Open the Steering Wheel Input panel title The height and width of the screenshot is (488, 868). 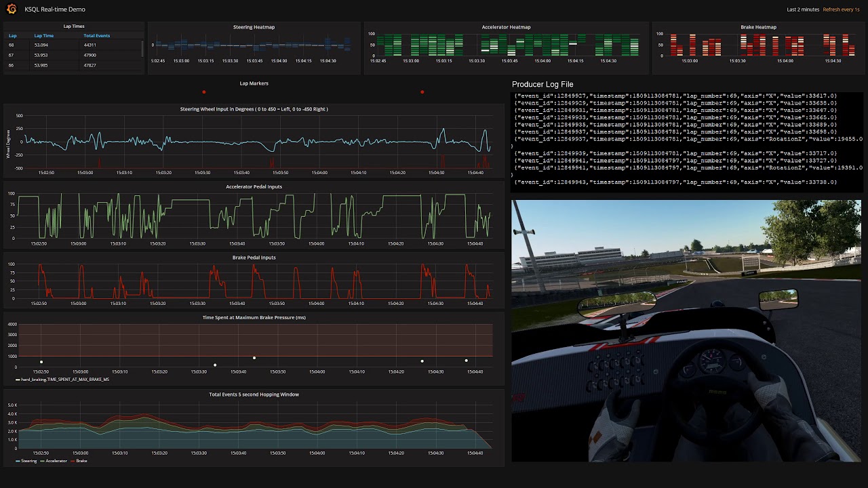[x=254, y=109]
